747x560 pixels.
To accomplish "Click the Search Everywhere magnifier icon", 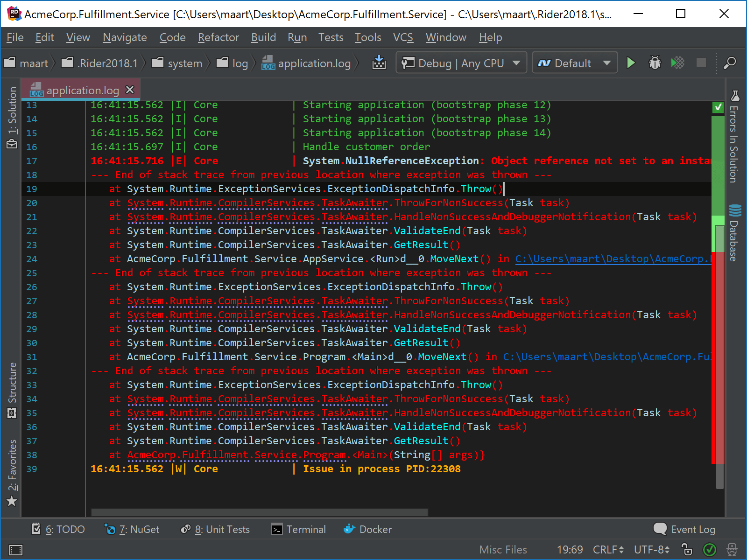I will point(730,63).
